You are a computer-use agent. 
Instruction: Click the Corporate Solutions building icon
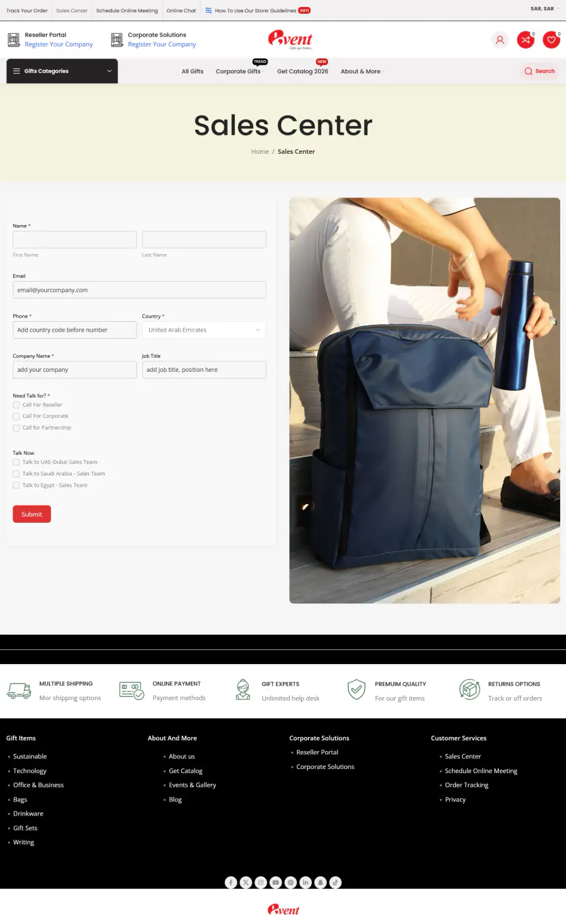[117, 40]
